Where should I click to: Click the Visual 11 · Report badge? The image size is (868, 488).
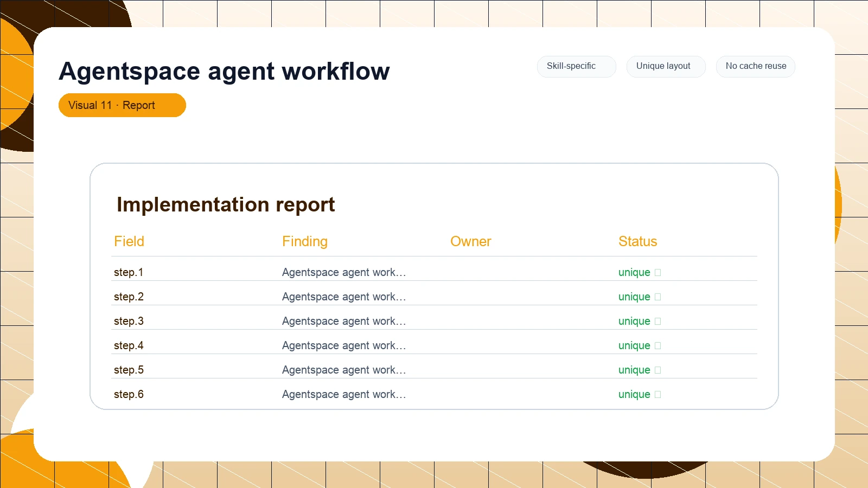click(x=122, y=105)
